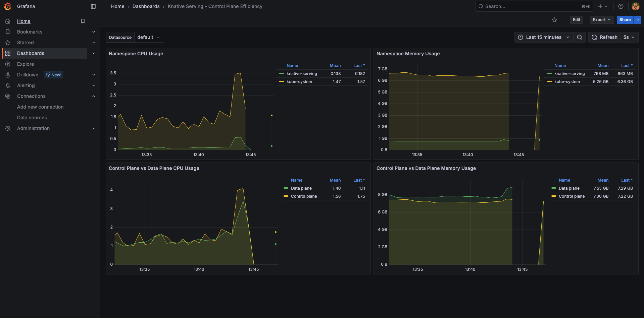Screen dimensions: 644x318
Task: Open the user profile avatar
Action: (x=635, y=6)
